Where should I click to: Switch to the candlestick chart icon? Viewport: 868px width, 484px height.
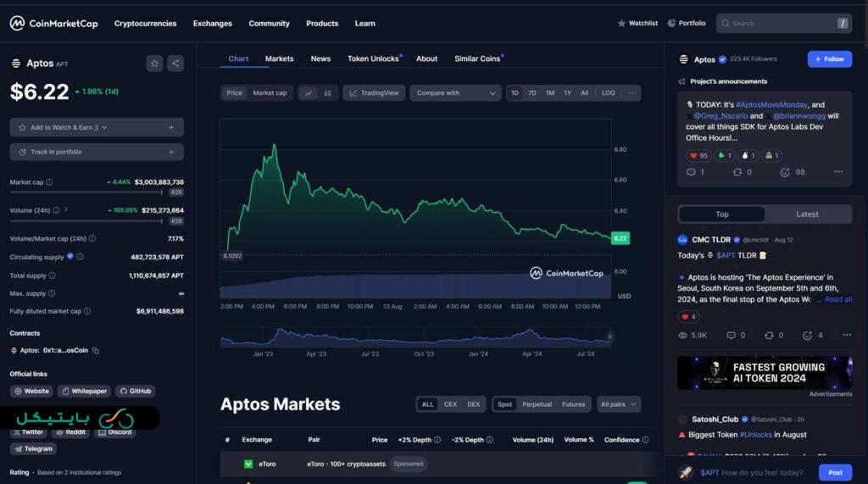[328, 93]
